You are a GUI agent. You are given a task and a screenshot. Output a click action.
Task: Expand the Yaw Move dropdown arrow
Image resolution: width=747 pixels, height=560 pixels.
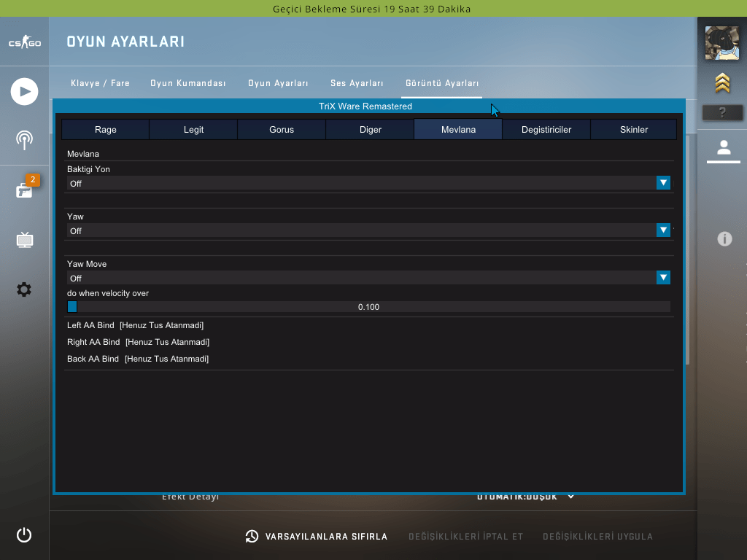click(663, 278)
